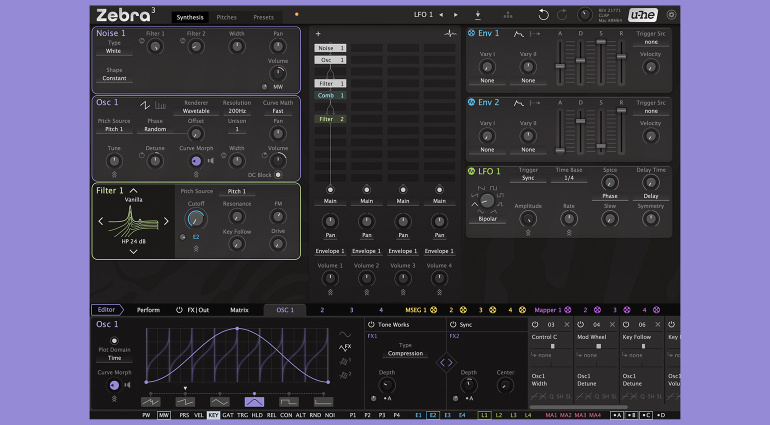This screenshot has width=770, height=425.
Task: Open settings via the top-right gear icon
Action: (671, 15)
